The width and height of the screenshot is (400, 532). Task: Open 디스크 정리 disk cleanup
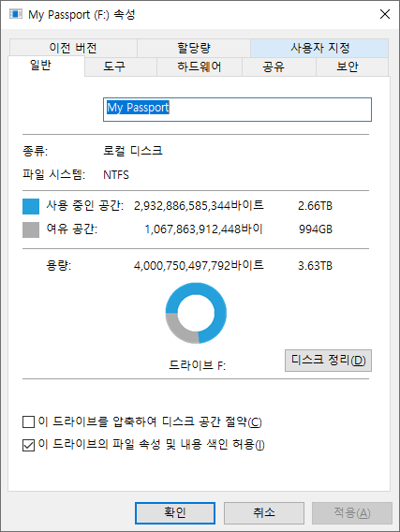pos(328,361)
